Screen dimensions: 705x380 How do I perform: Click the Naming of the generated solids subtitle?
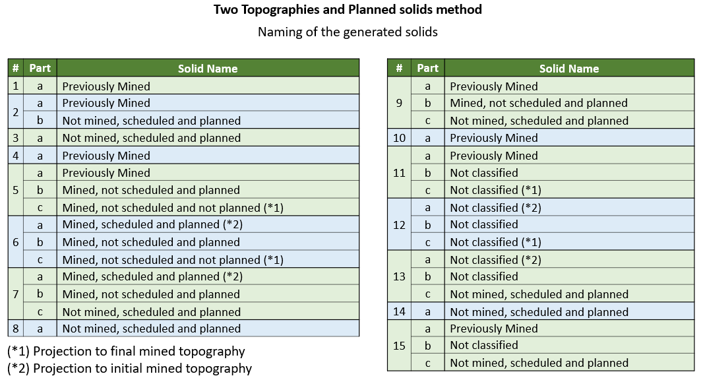pos(348,32)
